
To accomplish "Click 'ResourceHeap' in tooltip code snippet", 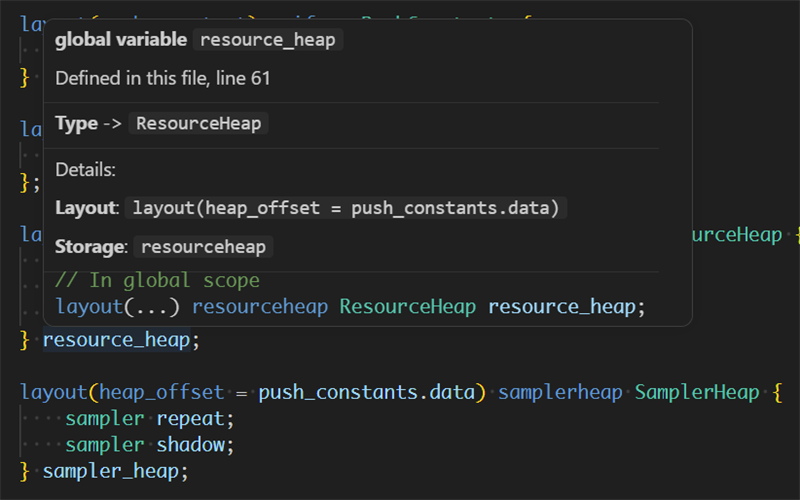I will click(408, 307).
